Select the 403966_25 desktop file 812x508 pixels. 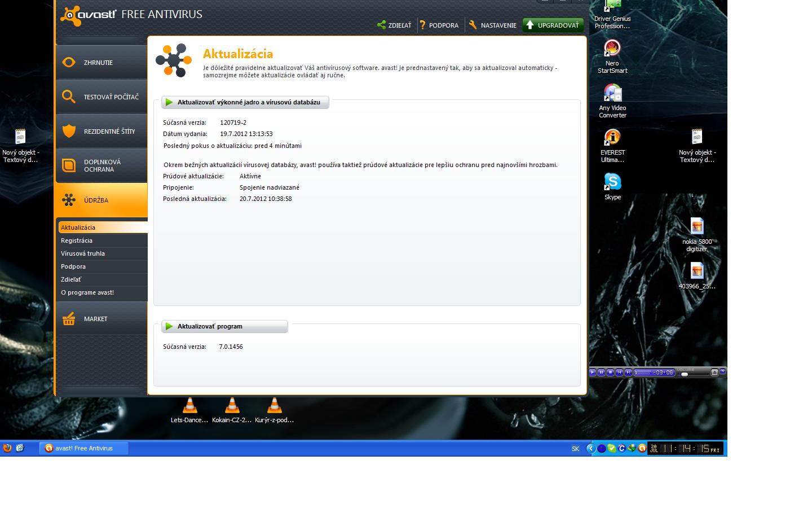click(697, 275)
